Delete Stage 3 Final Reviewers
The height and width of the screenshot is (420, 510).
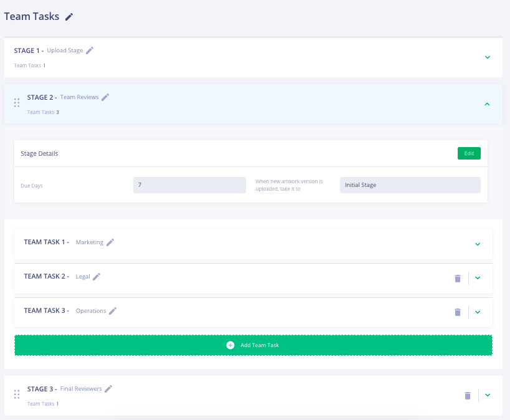[x=468, y=396]
